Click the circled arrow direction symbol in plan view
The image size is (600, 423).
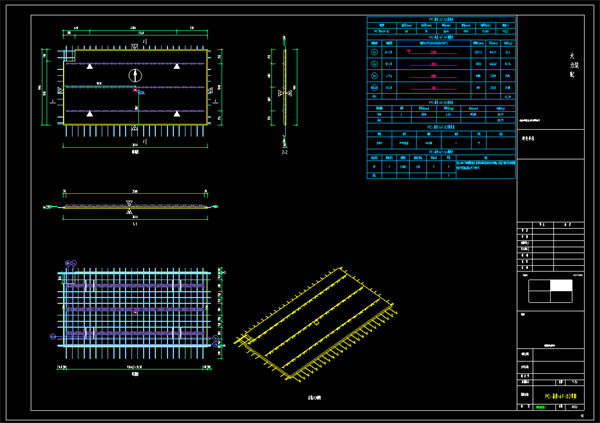click(135, 75)
